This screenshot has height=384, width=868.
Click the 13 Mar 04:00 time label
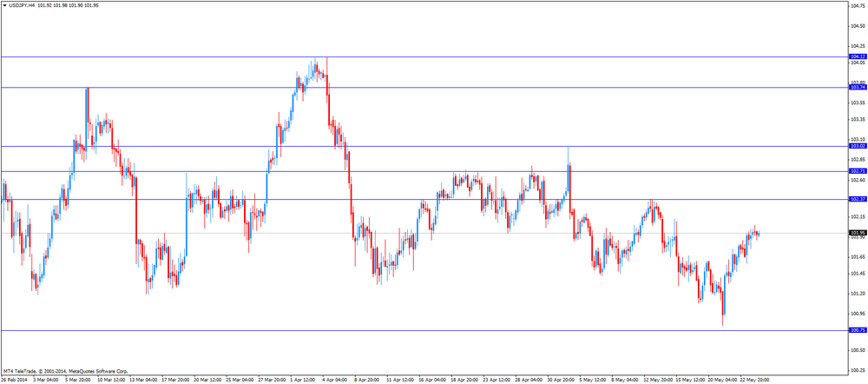[x=143, y=381]
